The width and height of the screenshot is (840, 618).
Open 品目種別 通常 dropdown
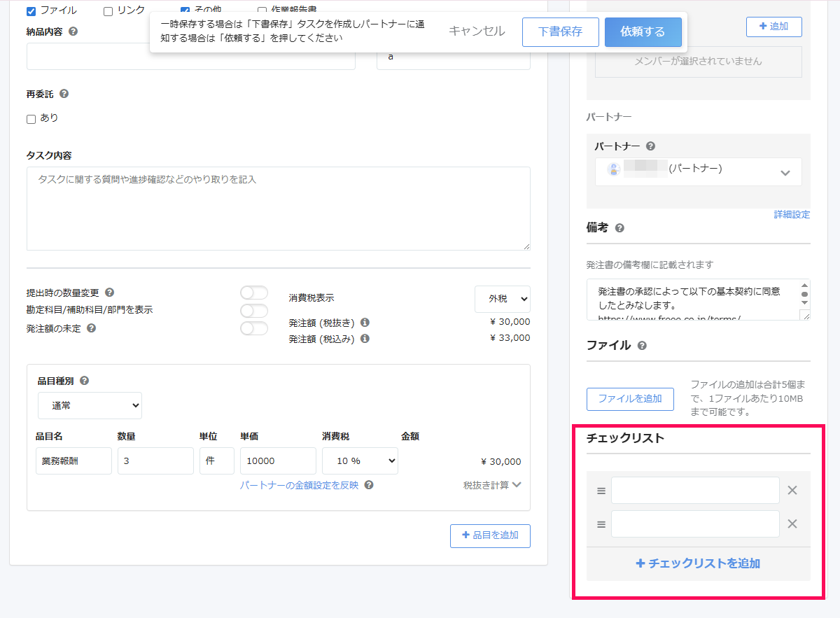(x=90, y=405)
